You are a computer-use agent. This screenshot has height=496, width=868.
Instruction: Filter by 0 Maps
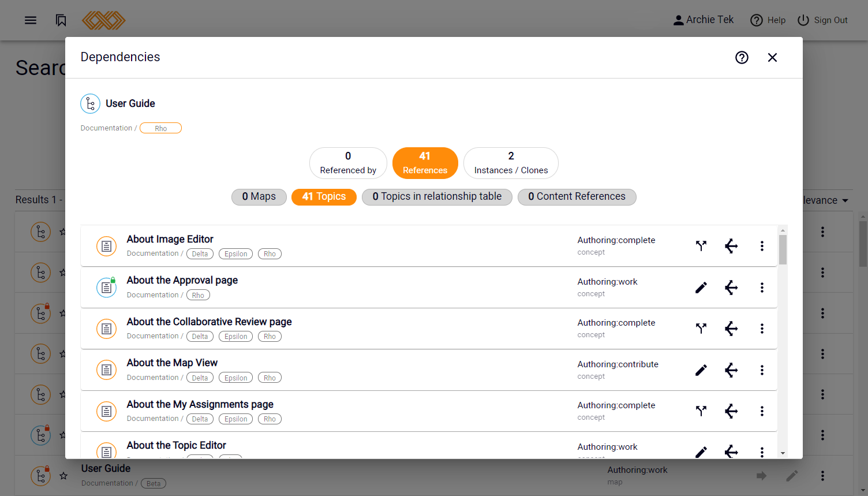[259, 197]
